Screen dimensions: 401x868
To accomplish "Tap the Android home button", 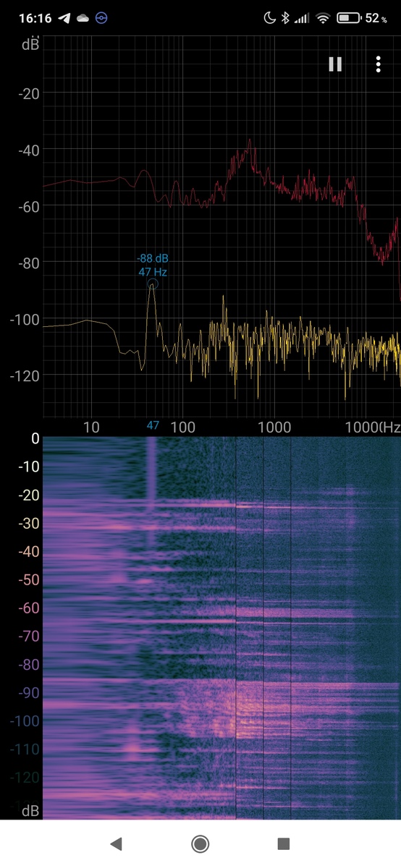I will [200, 843].
